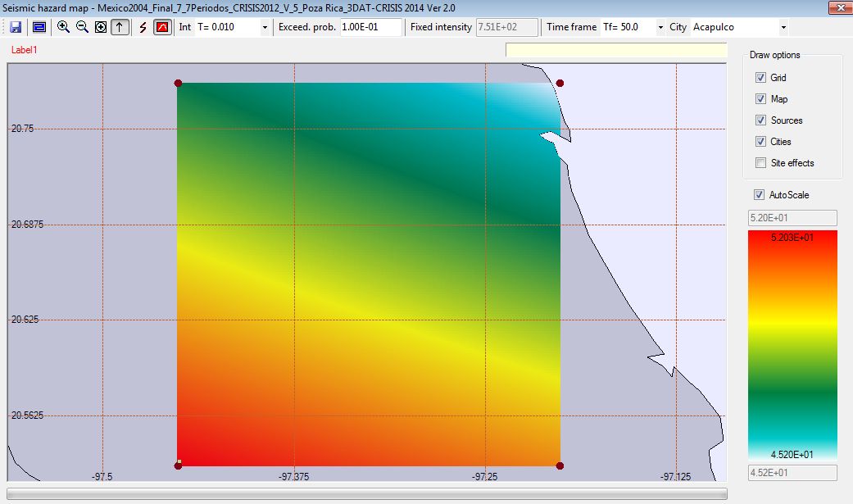Click the zoom-to-fit icon with boxed plus
853x504 pixels.
101,27
